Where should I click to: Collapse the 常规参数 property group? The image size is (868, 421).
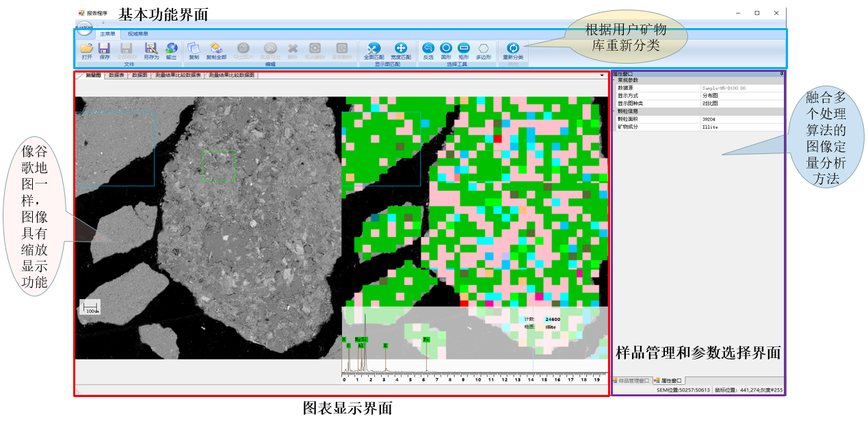[614, 81]
